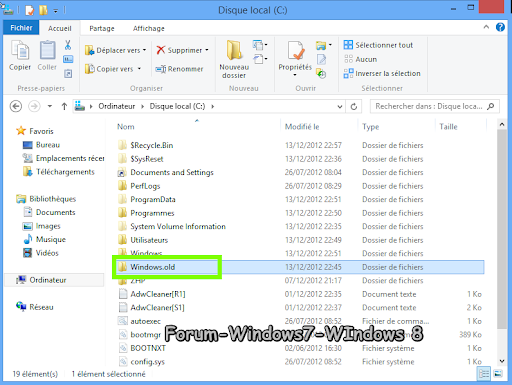Viewport: 512px width, 385px height.
Task: Collapse the ribbon with the chevron
Action: tap(486, 27)
